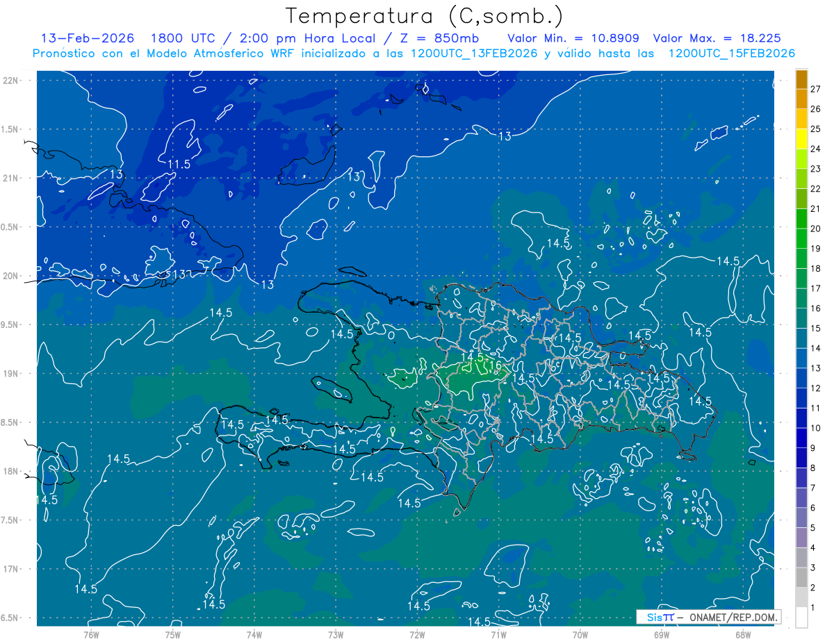Click the initialization time '1200UTC_13FEB2026'
This screenshot has width=834, height=644.
474,53
